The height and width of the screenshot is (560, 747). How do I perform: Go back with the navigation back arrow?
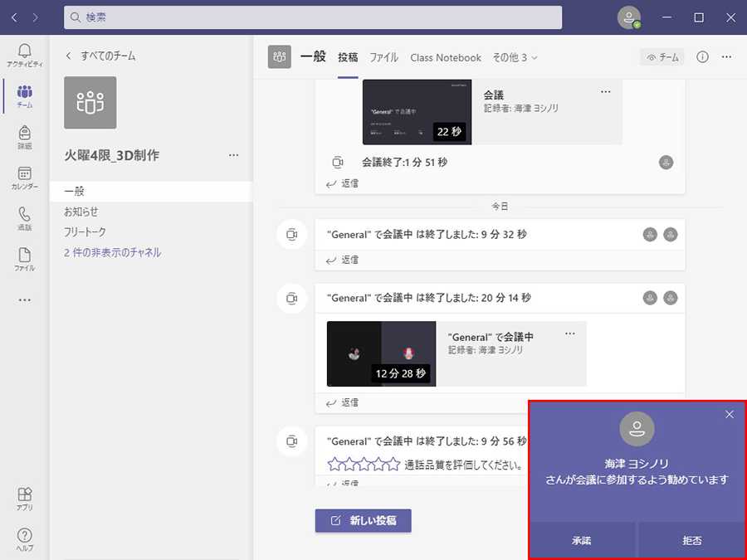click(14, 17)
